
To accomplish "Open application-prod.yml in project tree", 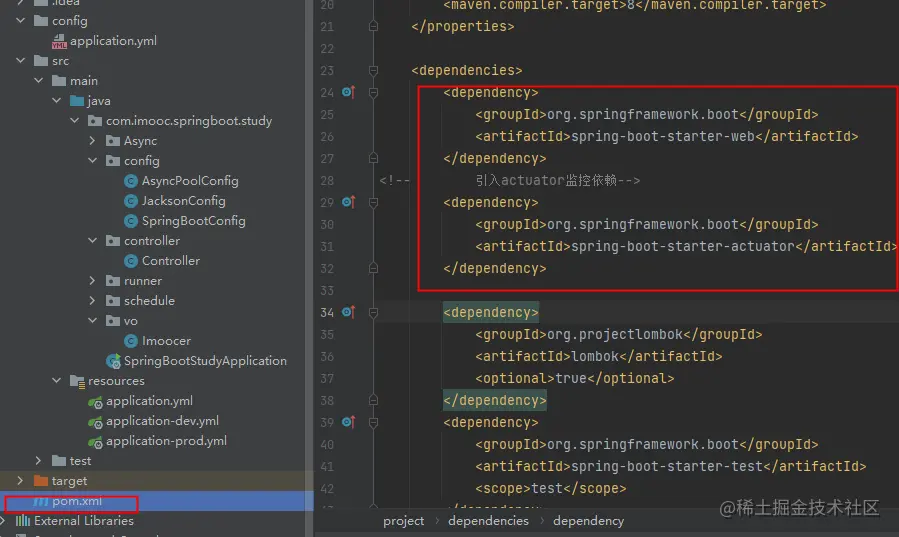I will pos(166,441).
